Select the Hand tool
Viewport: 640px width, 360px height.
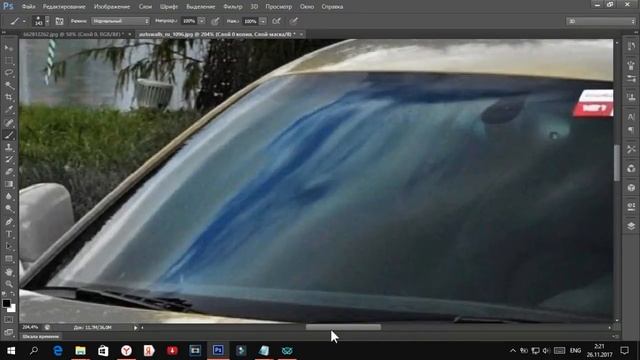point(9,271)
